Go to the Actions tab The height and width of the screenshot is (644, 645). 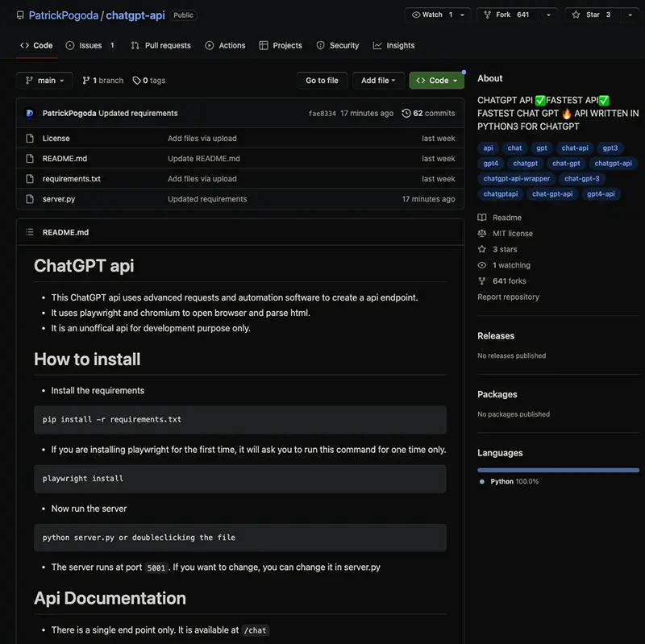click(x=226, y=46)
